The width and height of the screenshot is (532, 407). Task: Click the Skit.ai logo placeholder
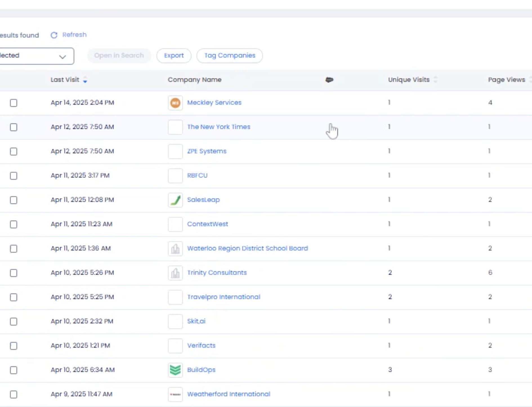pyautogui.click(x=175, y=321)
